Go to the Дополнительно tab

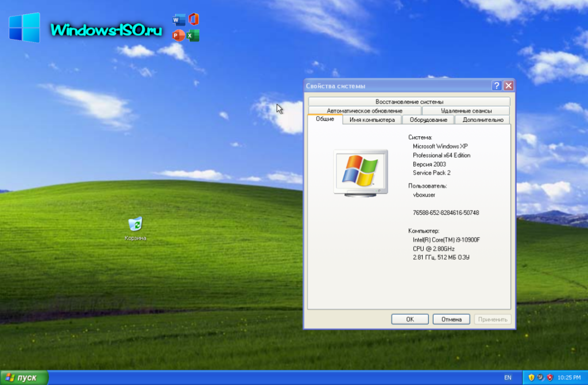pos(482,120)
